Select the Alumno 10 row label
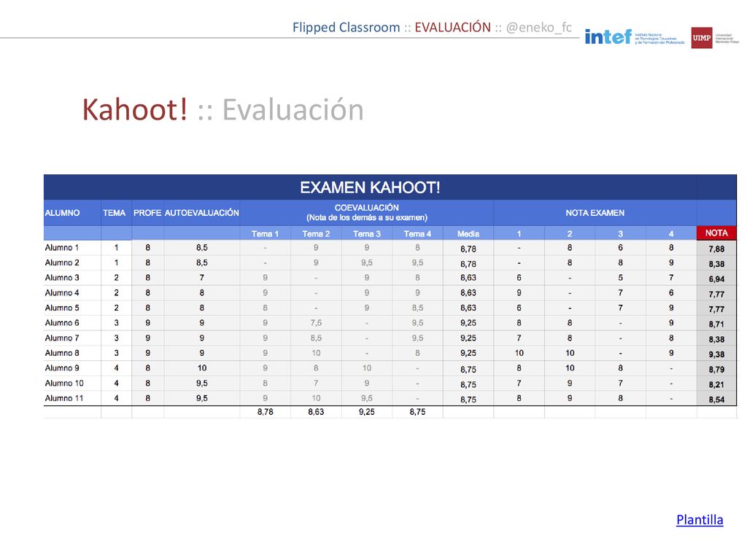The height and width of the screenshot is (560, 747). (64, 384)
